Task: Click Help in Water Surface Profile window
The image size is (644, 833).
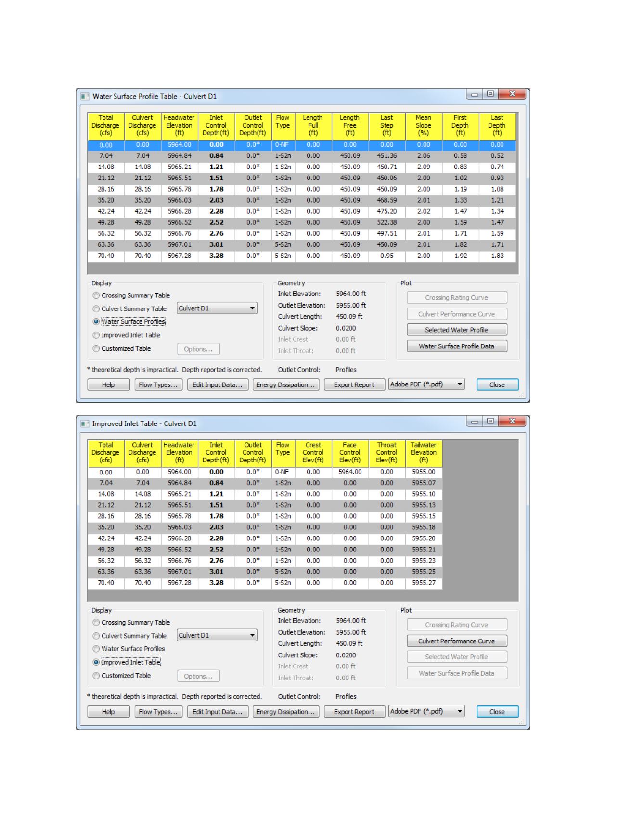Action: click(x=108, y=385)
